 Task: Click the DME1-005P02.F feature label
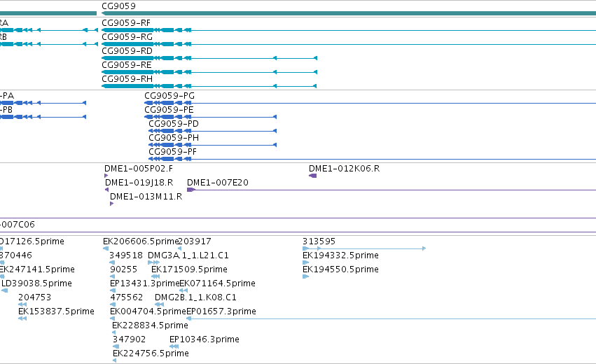click(139, 169)
